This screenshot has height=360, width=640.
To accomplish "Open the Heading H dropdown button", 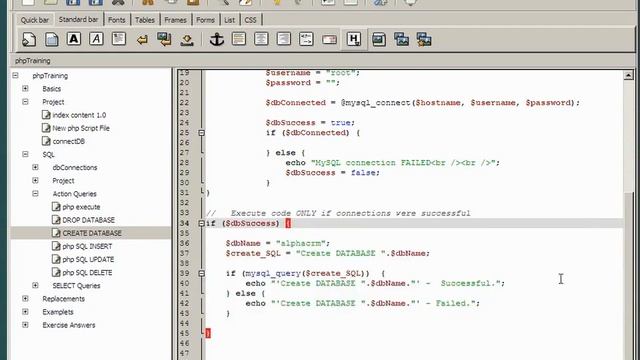I will pos(354,40).
